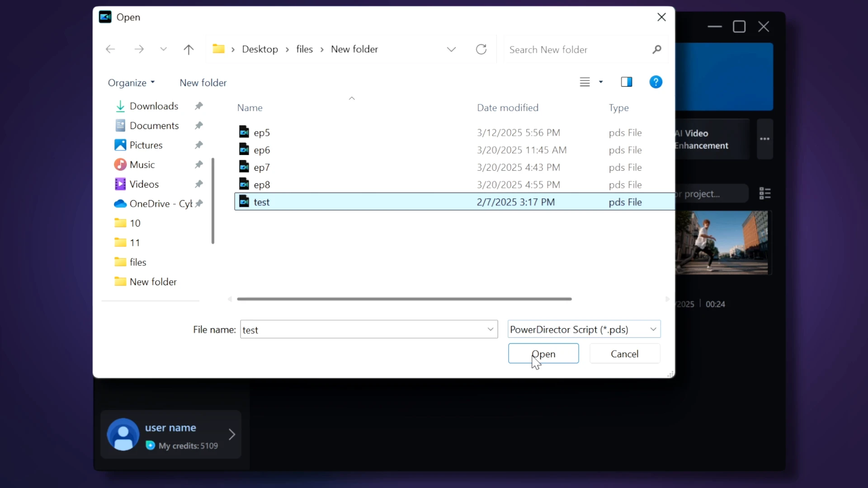Go back using the back arrow
This screenshot has width=868, height=488.
click(110, 49)
